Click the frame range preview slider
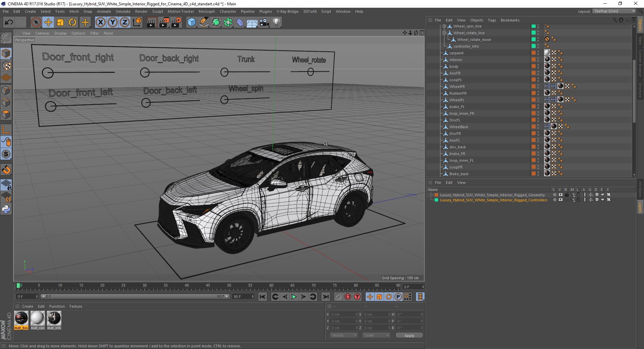Image resolution: width=644 pixels, height=349 pixels. [135, 296]
